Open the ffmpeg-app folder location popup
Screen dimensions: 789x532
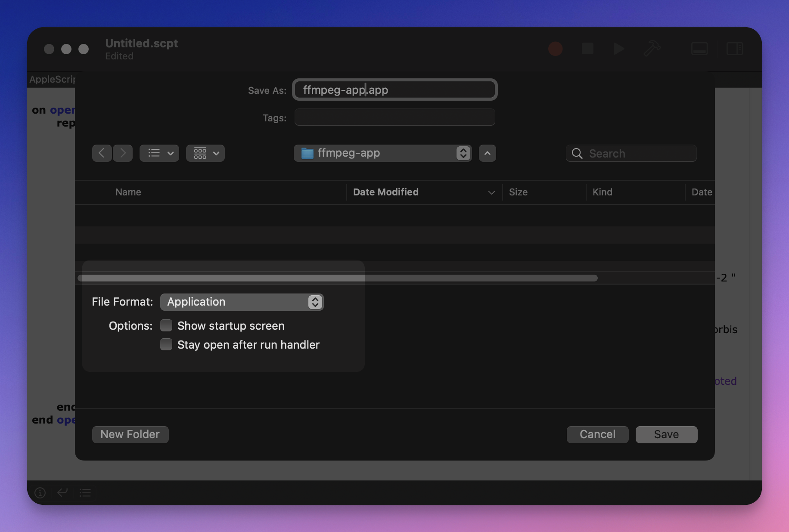coord(382,153)
